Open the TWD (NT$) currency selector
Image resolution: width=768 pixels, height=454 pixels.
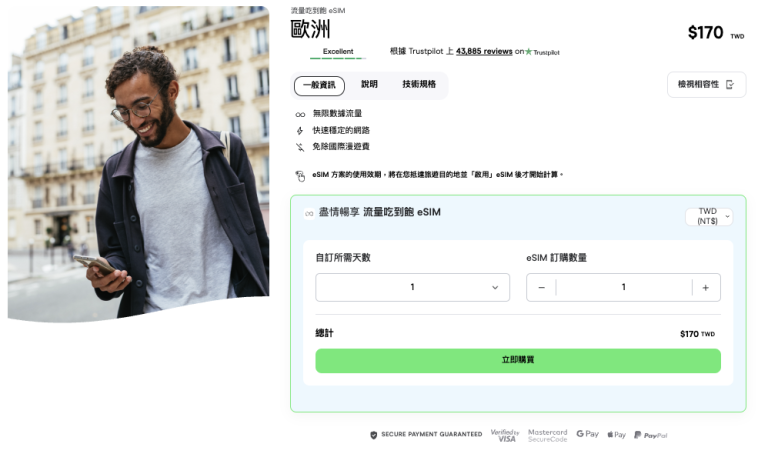[709, 216]
